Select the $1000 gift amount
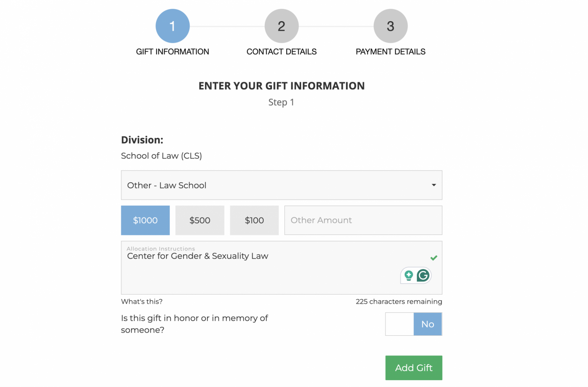Viewport: 588px width, 387px height. [145, 220]
